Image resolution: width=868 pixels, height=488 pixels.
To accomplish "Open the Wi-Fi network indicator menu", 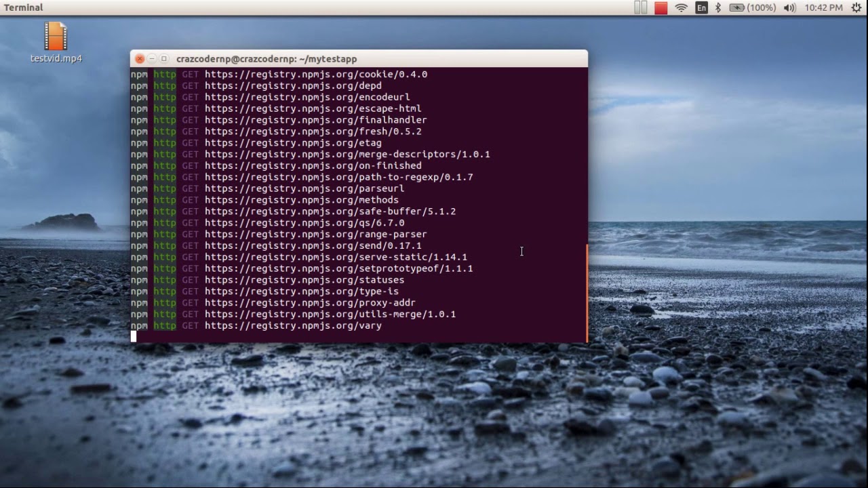I will point(682,7).
